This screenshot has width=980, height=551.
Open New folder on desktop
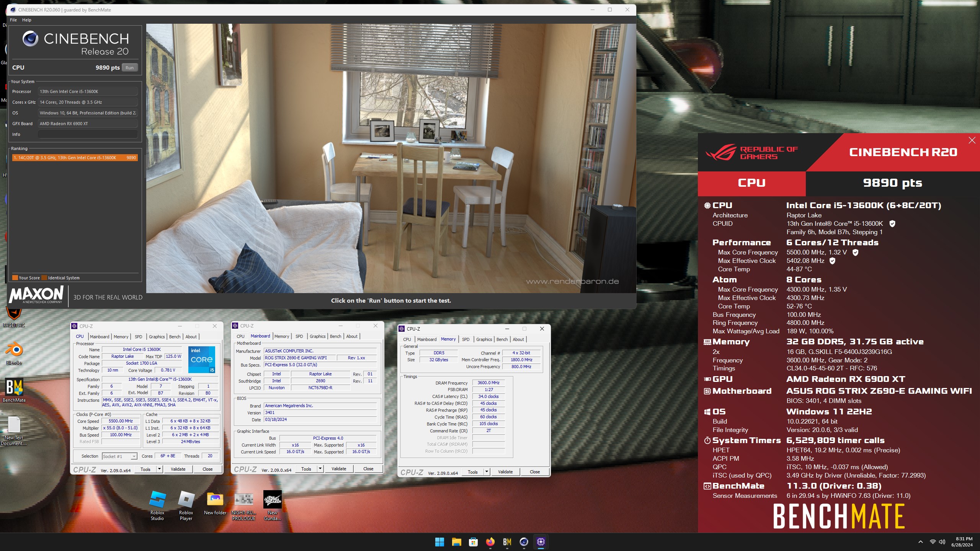(215, 503)
